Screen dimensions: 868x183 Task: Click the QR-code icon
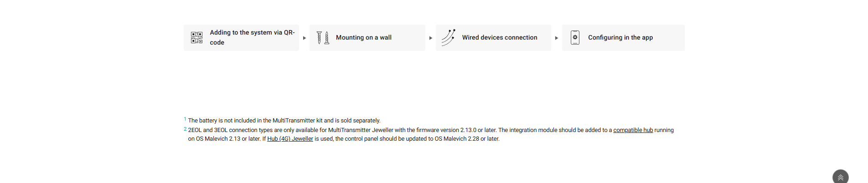pyautogui.click(x=196, y=38)
